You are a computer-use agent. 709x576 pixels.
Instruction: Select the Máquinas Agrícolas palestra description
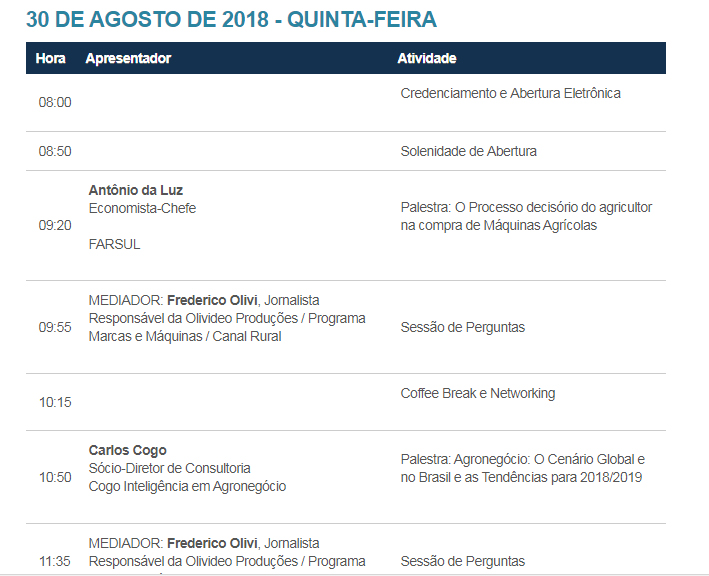click(526, 216)
